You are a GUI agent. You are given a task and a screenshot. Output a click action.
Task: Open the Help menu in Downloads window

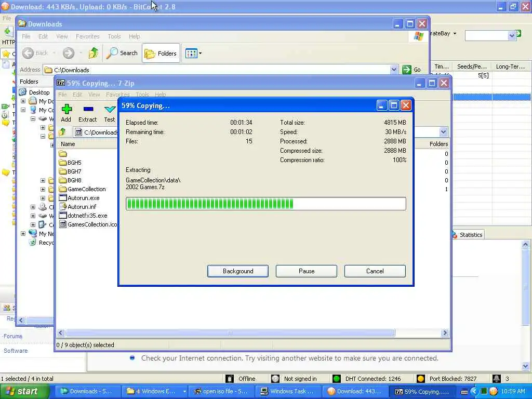pyautogui.click(x=134, y=36)
